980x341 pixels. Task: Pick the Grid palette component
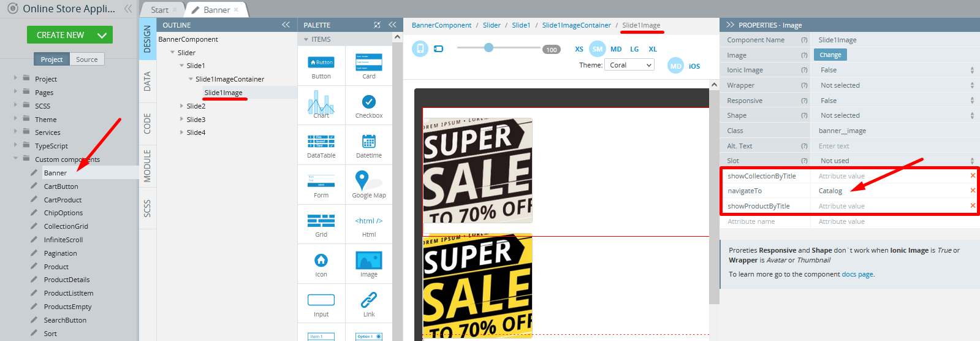pos(321,224)
